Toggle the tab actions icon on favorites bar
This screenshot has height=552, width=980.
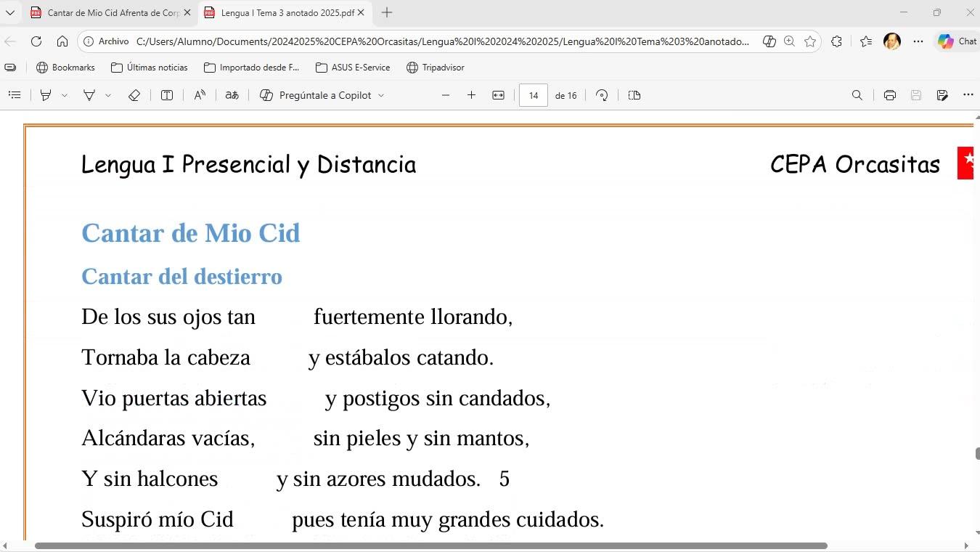click(10, 68)
